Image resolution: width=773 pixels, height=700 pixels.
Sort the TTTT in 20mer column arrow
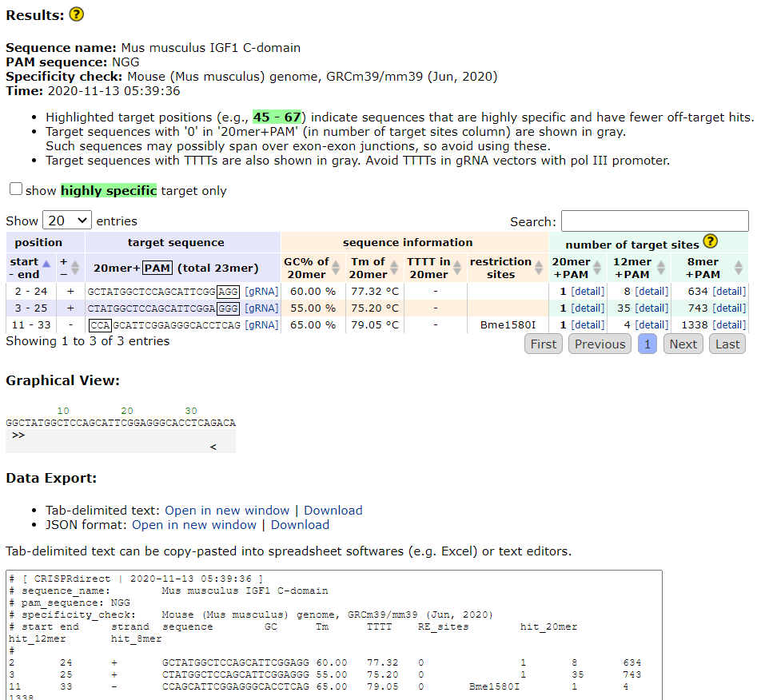point(456,264)
